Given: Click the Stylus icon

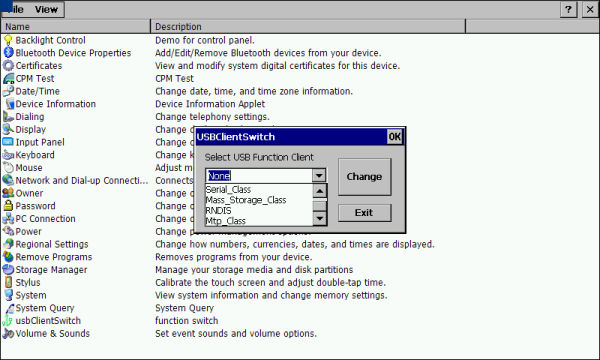Looking at the screenshot, I should 8,282.
